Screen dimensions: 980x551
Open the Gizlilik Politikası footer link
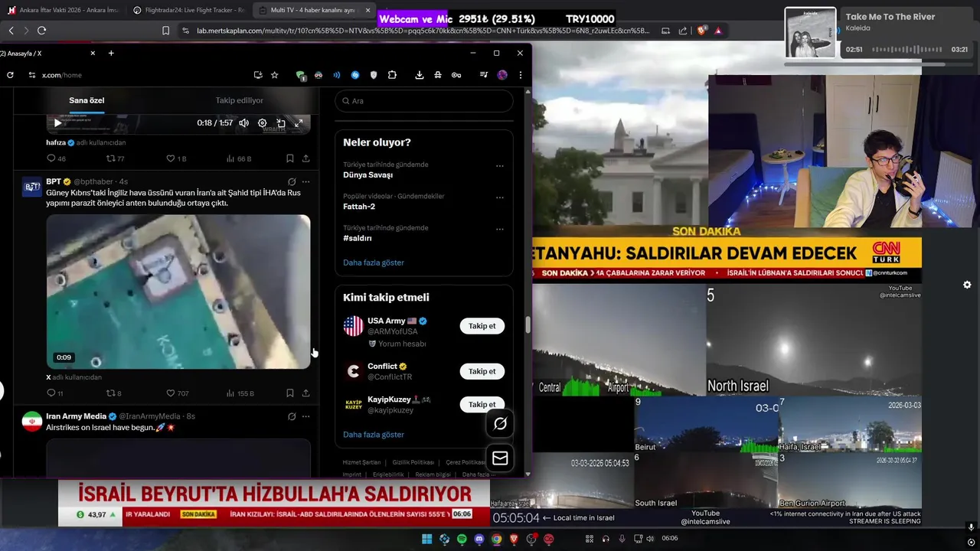(x=413, y=462)
